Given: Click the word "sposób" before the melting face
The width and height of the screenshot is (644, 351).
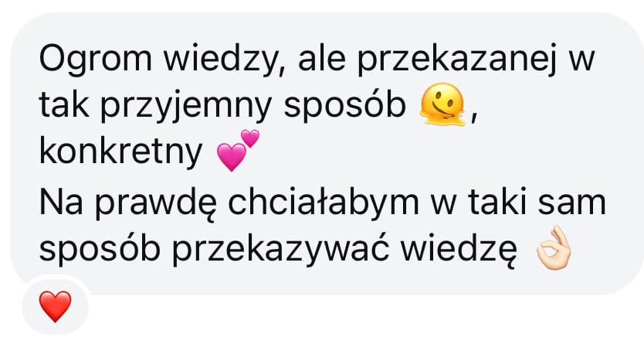Looking at the screenshot, I should [345, 107].
